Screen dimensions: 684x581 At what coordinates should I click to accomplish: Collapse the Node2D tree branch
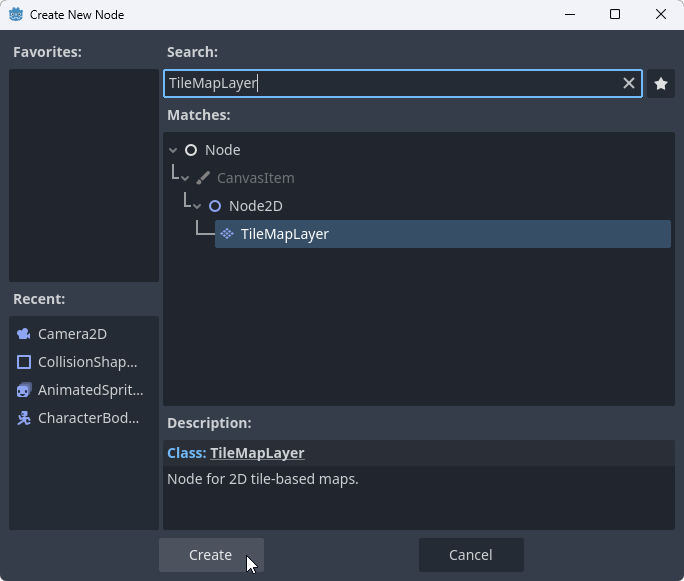coord(197,206)
